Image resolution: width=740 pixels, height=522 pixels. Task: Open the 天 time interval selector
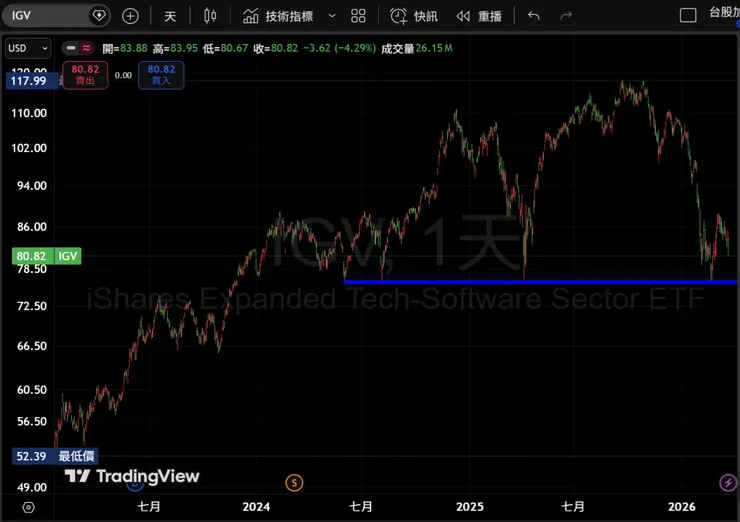click(170, 16)
